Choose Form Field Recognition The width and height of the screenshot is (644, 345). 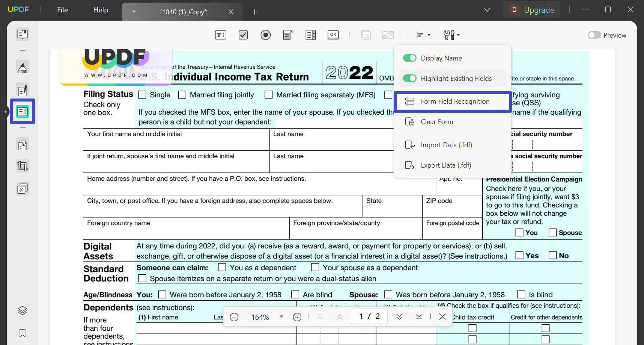pos(454,101)
